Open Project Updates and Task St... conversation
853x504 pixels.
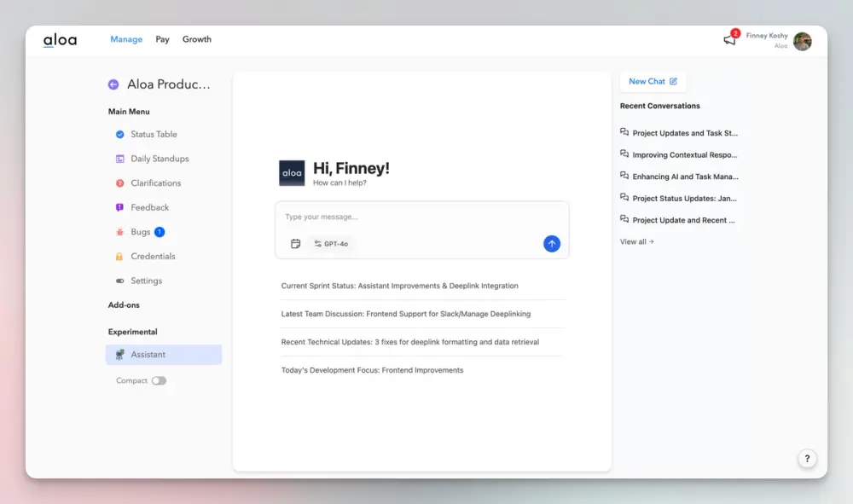click(685, 133)
